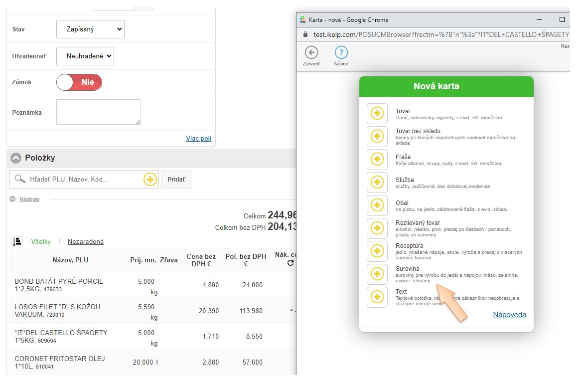Expand the Uhradenosť dropdown
The width and height of the screenshot is (588, 388).
[85, 56]
